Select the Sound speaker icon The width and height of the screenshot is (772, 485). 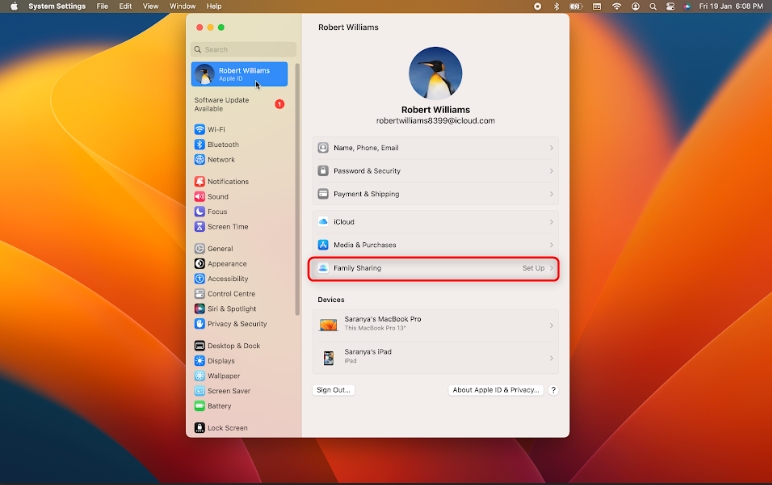pos(199,196)
